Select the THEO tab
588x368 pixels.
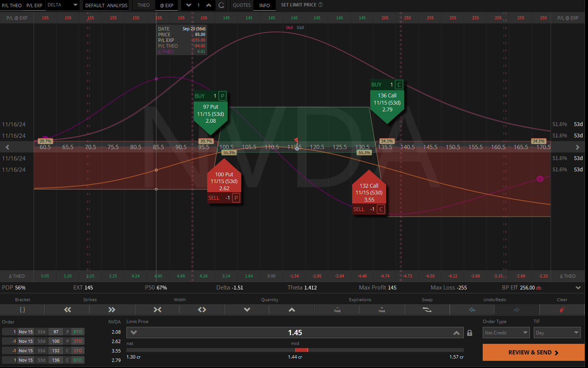click(143, 5)
